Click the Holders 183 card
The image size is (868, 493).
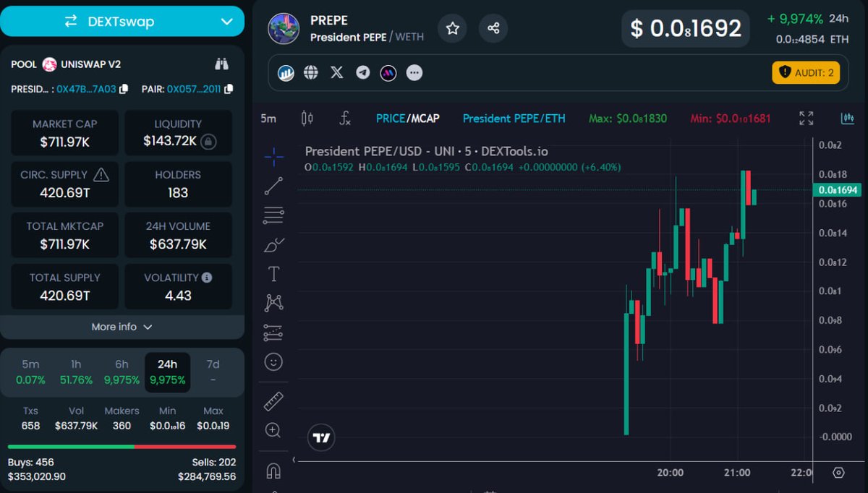178,184
